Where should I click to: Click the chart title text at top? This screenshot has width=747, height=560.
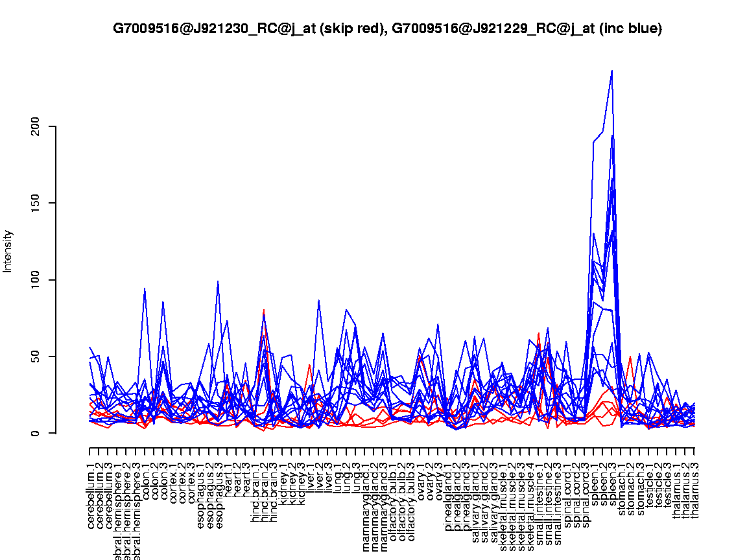(387, 29)
